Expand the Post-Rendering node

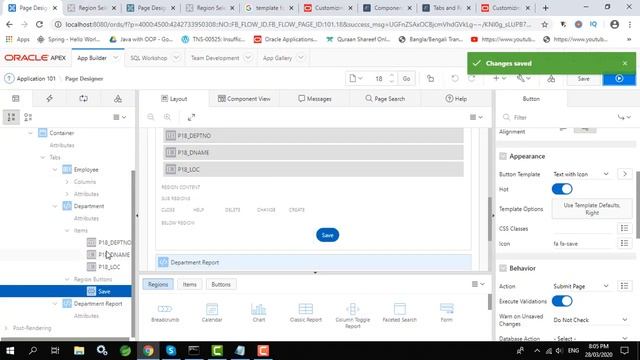click(6, 328)
